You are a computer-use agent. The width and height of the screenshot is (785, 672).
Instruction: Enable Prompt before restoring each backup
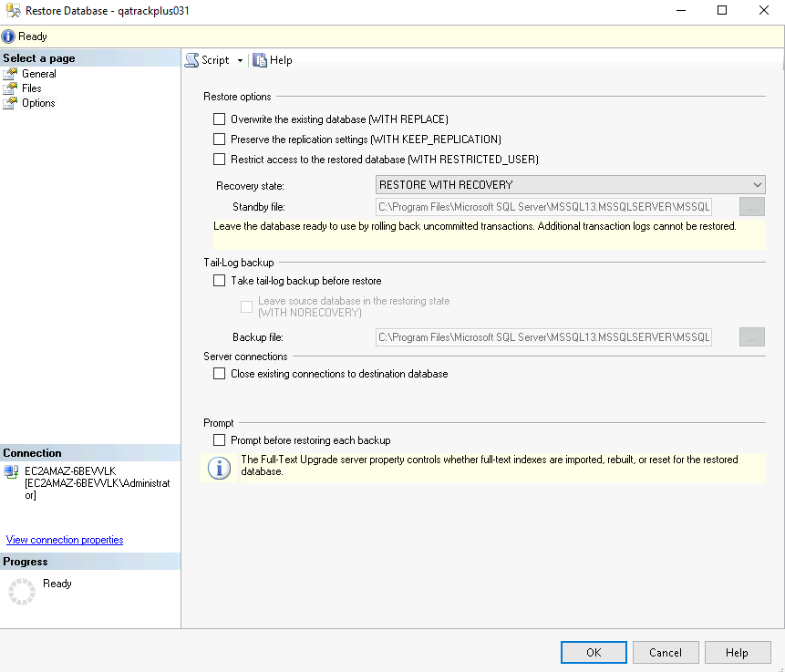(x=220, y=440)
